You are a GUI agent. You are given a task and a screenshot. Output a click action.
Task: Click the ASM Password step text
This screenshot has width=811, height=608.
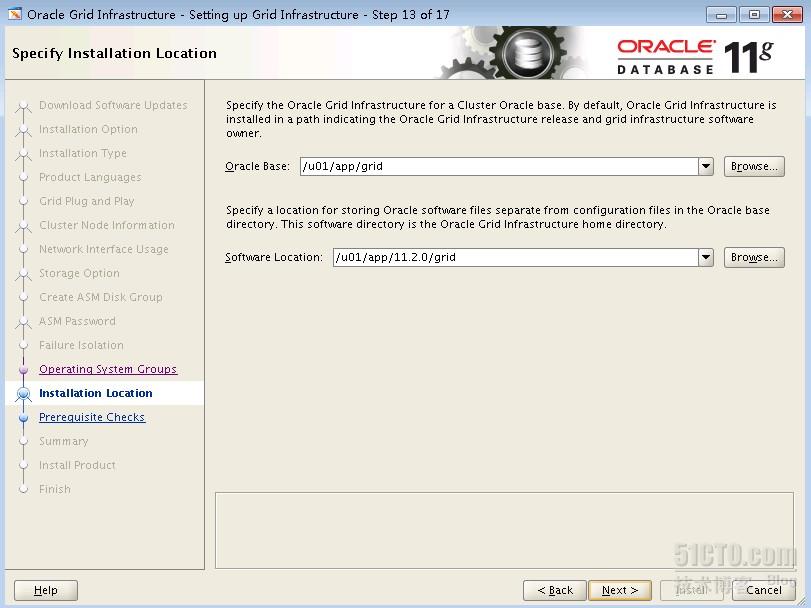coord(78,321)
